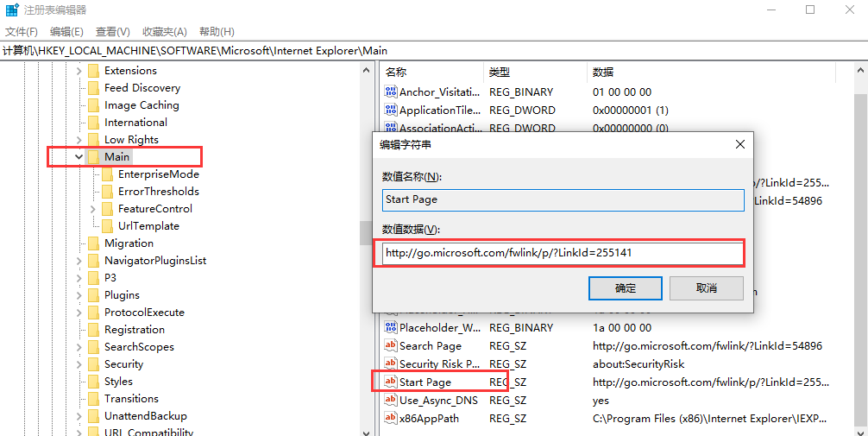
Task: Open the 帮助(H) menu
Action: click(x=217, y=32)
